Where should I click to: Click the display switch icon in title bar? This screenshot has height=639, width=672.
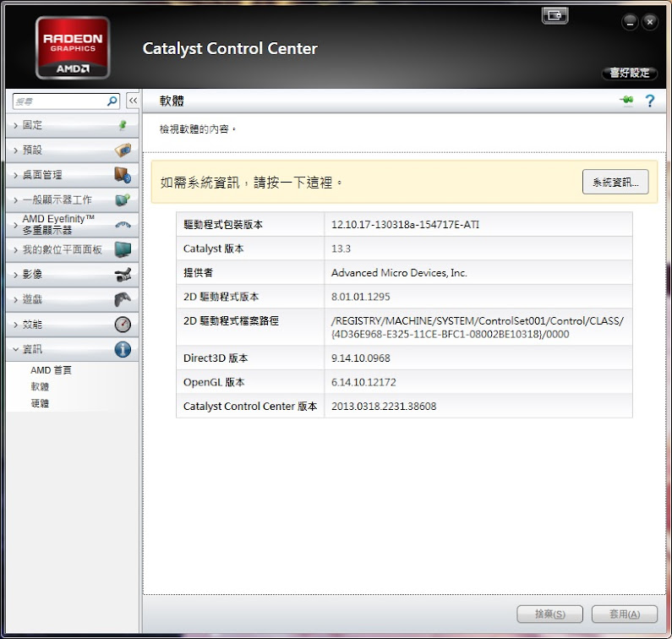point(555,16)
